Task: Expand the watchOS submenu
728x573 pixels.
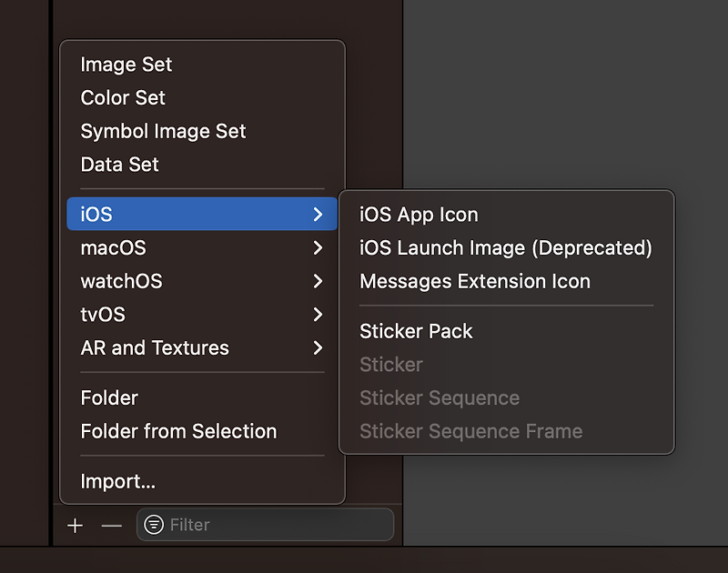Action: coord(318,281)
